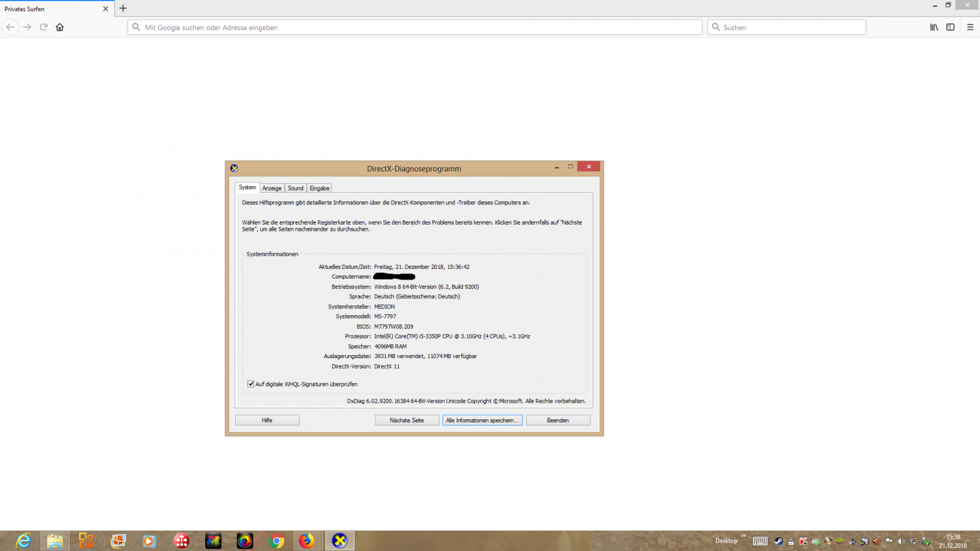The image size is (980, 551).
Task: Click the Hilfe button
Action: [x=267, y=420]
